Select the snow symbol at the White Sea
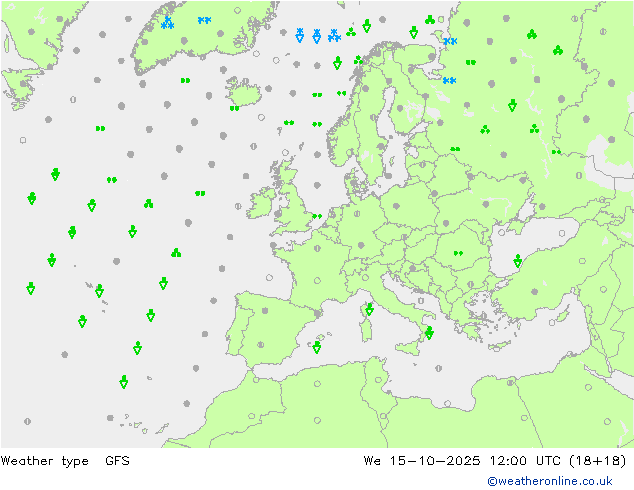Screen dimensions: 634x490 coord(450,41)
